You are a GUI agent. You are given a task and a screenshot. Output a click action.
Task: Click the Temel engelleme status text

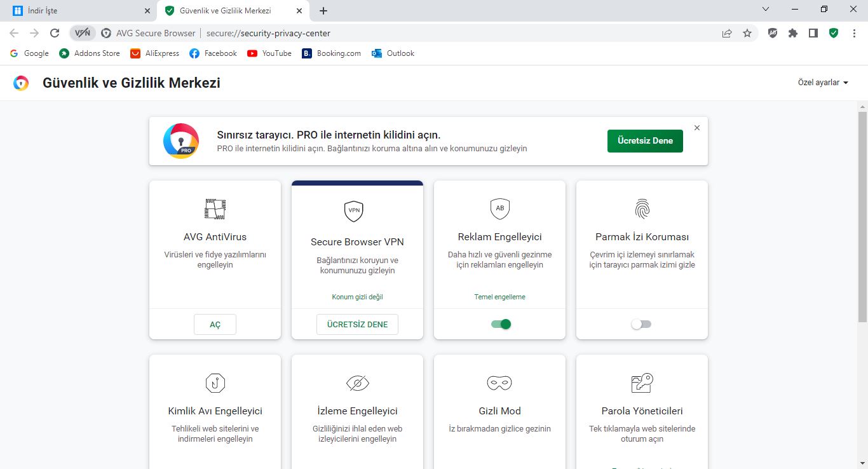(499, 297)
